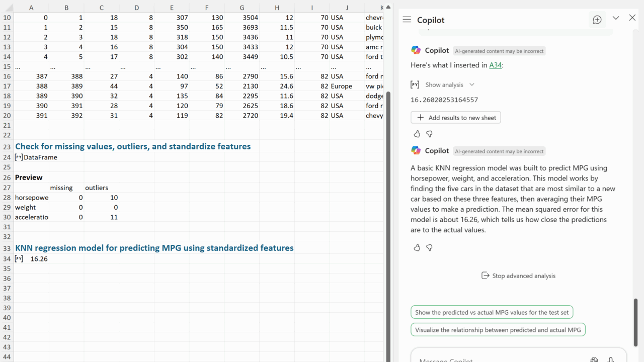Screen dimensions: 644x362
Task: Click the Python icon in cell A34
Action: pos(19,259)
